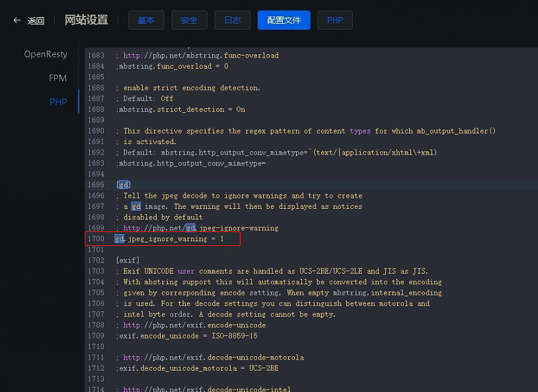This screenshot has height=392, width=538.
Task: Select OpenResty in the sidebar
Action: point(46,54)
